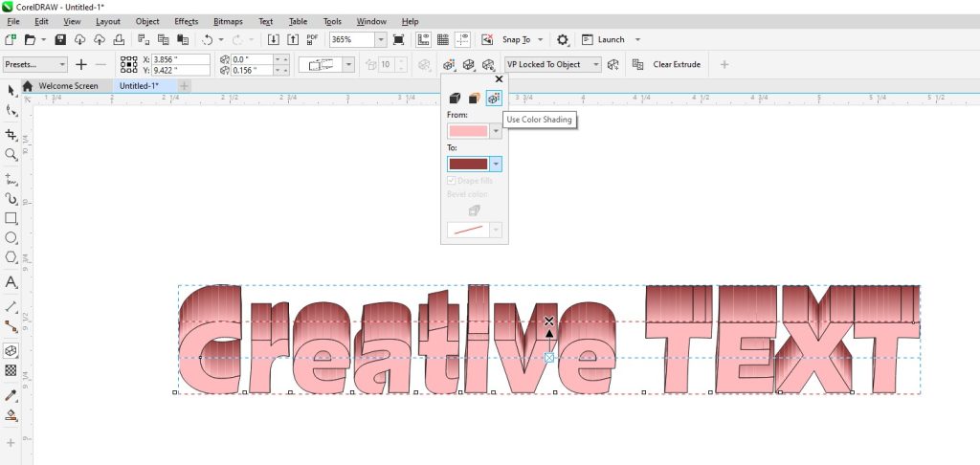
Task: Select the Ellipse tool
Action: [11, 237]
